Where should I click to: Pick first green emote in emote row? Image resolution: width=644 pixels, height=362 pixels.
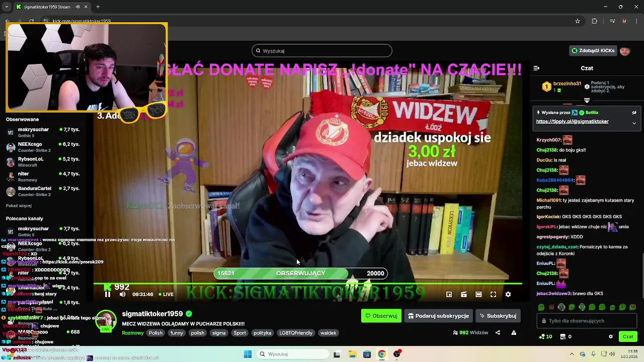541,307
